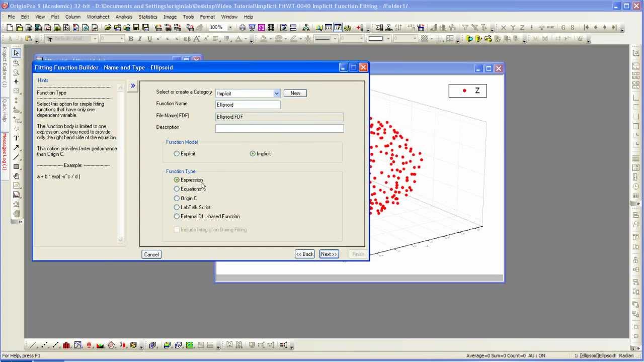
Task: Open the Analysis menu
Action: pyautogui.click(x=124, y=17)
